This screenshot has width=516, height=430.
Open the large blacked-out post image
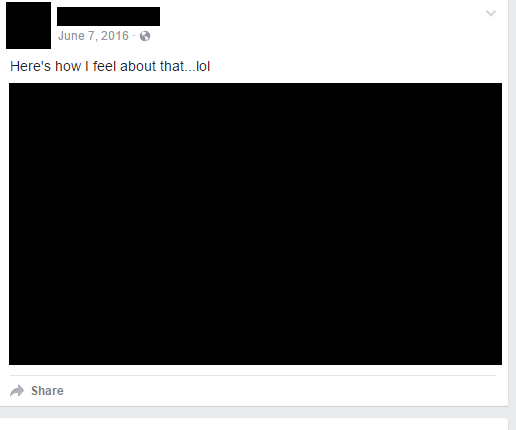(x=255, y=224)
